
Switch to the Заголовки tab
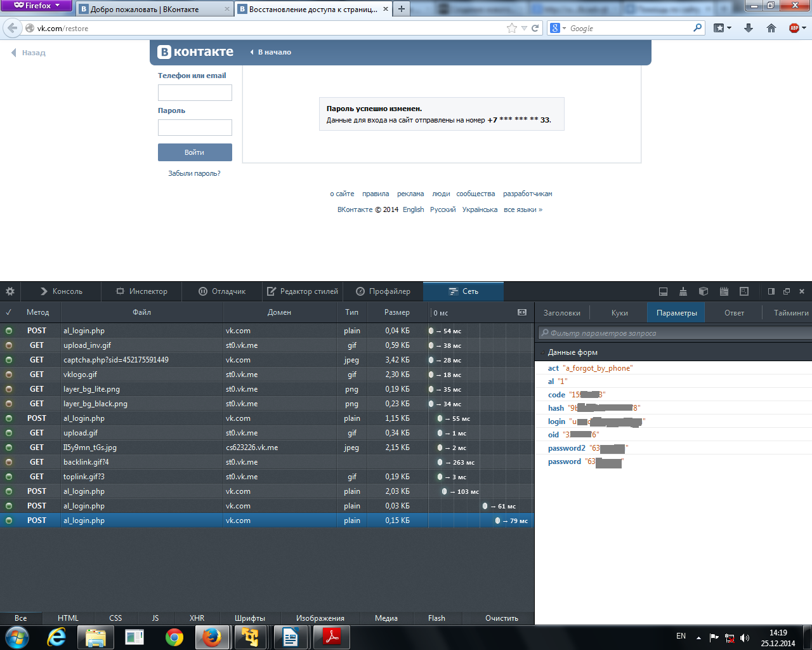click(562, 312)
